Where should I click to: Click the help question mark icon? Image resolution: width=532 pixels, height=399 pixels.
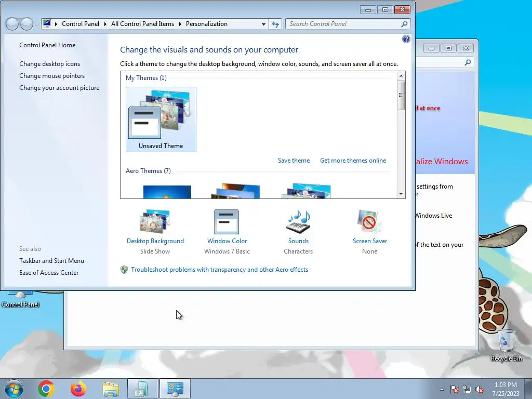coord(406,39)
